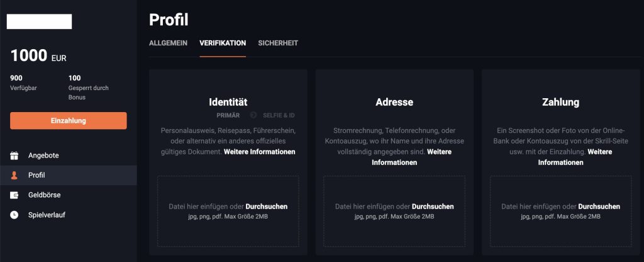644x262 pixels.
Task: Click the wallet icon next to Geldbörse
Action: point(14,195)
